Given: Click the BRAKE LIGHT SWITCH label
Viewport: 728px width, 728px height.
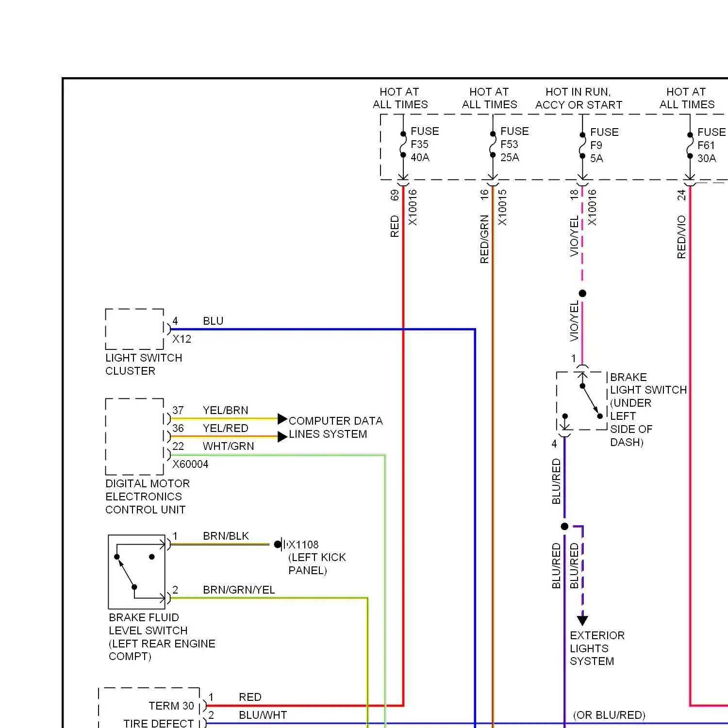Looking at the screenshot, I should coord(648,410).
